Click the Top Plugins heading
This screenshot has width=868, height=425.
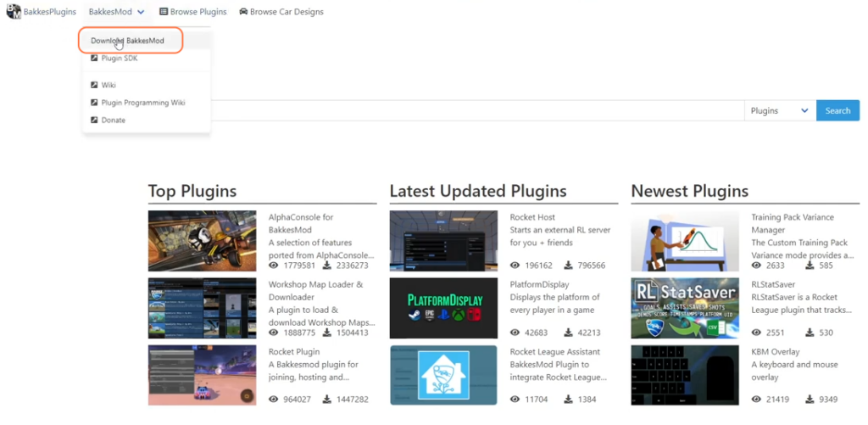[192, 191]
